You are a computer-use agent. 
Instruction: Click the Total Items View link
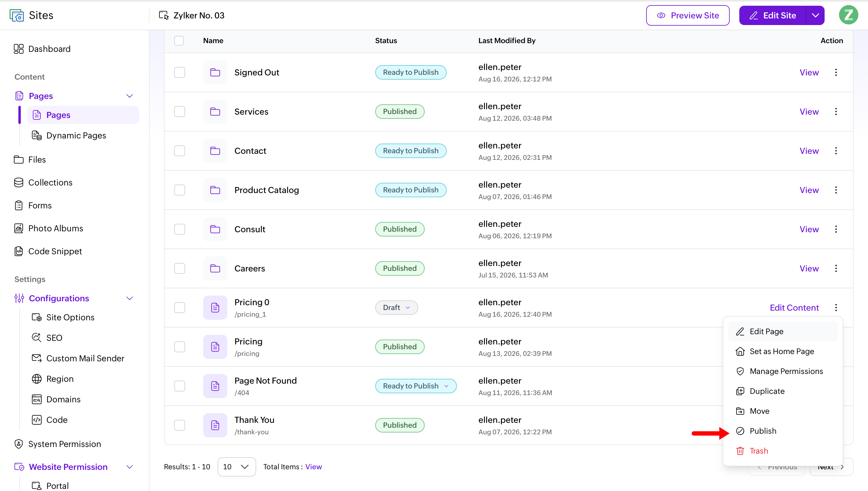pos(313,467)
